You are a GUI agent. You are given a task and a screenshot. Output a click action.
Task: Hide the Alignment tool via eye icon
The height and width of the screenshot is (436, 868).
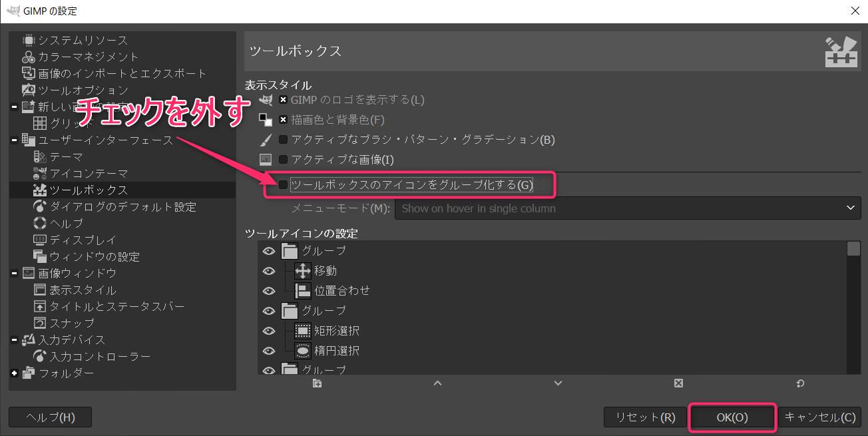pos(269,291)
